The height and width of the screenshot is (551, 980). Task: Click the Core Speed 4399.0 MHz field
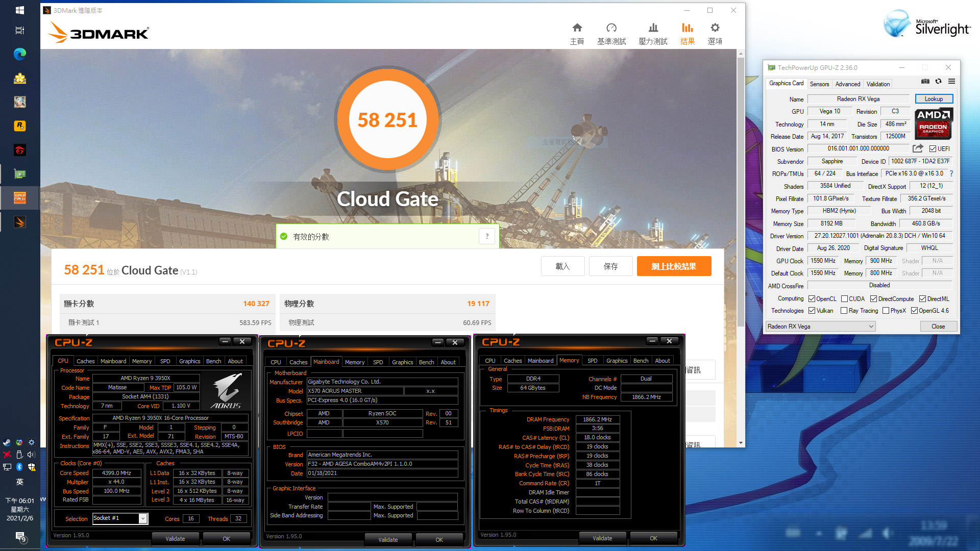(x=116, y=473)
